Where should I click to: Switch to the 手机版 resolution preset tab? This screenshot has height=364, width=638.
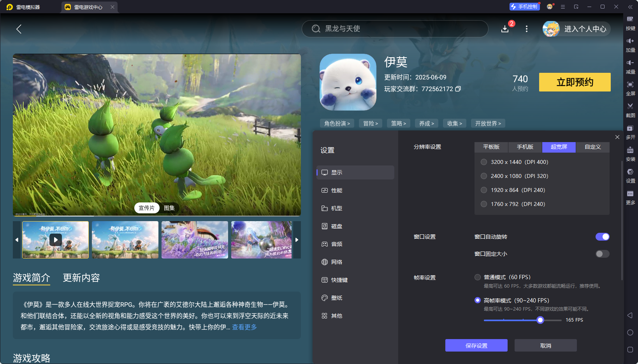pos(525,147)
